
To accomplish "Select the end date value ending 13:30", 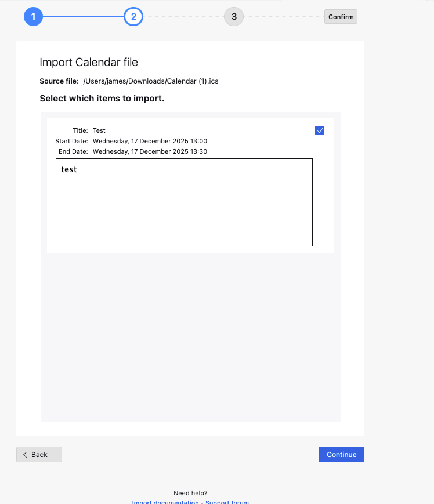I will click(150, 151).
